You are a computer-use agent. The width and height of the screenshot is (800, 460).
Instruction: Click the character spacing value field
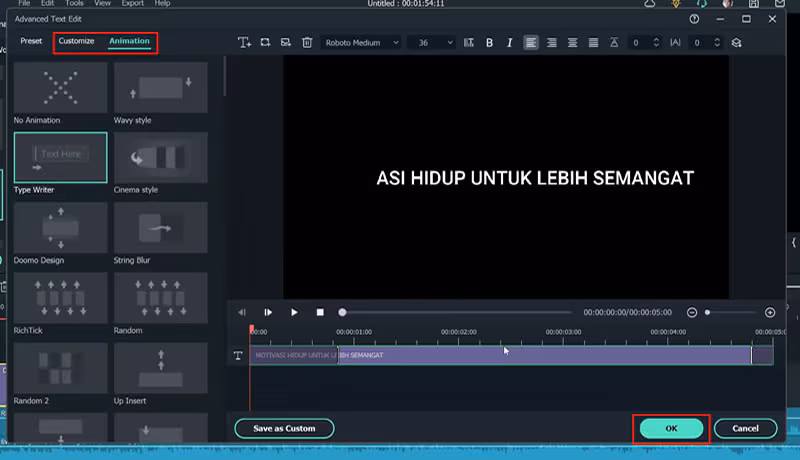pos(699,43)
